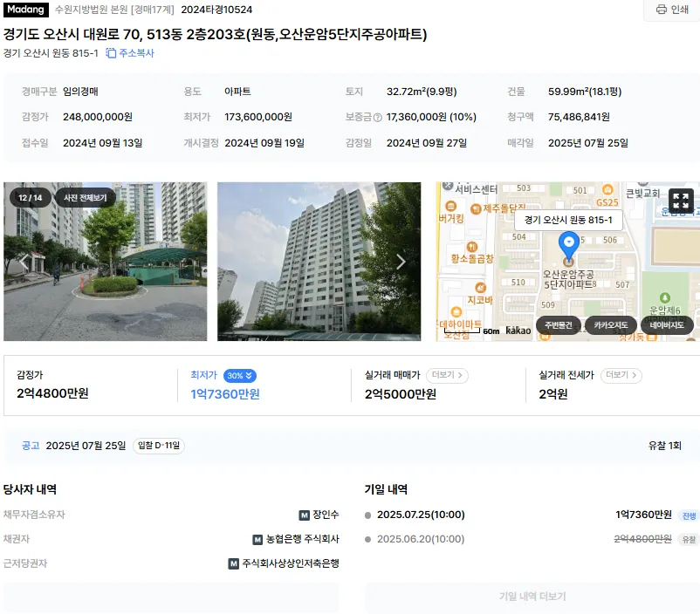Click the 유찰 status badge in schedule
700x614 pixels.
tap(689, 540)
